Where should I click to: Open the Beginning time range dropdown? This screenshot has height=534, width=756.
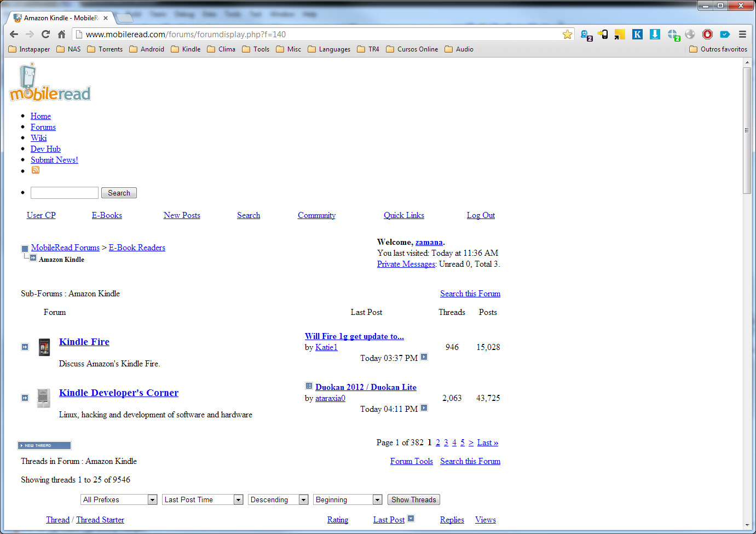[x=348, y=499]
